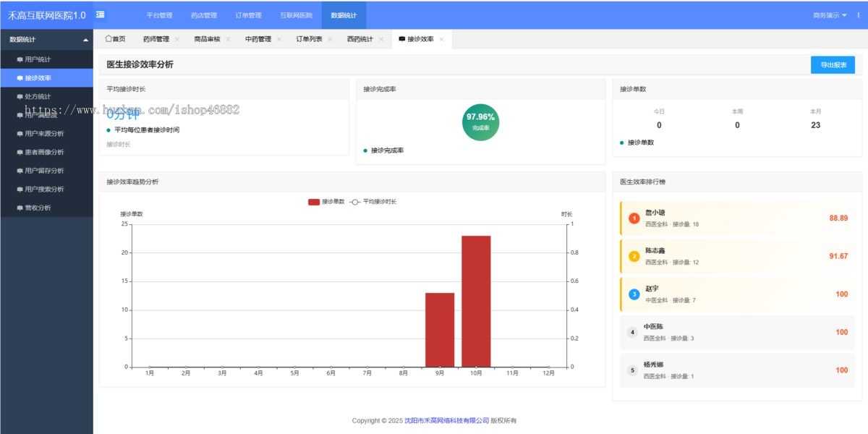Close the 西药统计 tab
The width and height of the screenshot is (868, 434).
pyautogui.click(x=381, y=39)
